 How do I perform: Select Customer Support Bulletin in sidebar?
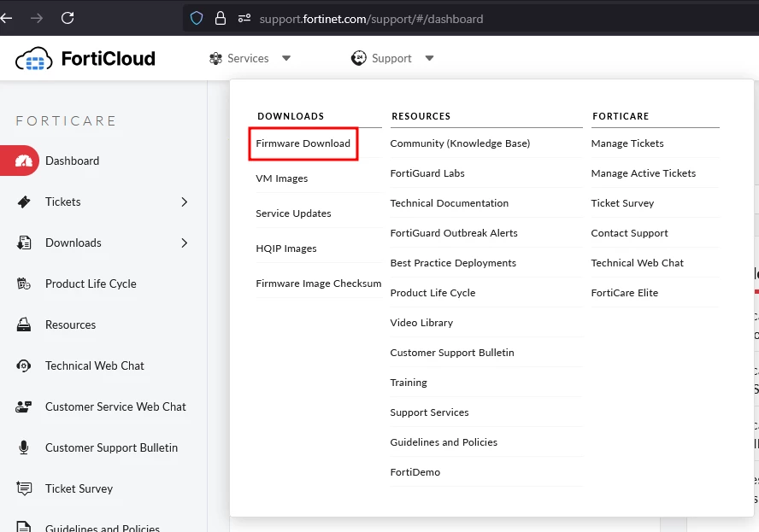[x=111, y=447]
